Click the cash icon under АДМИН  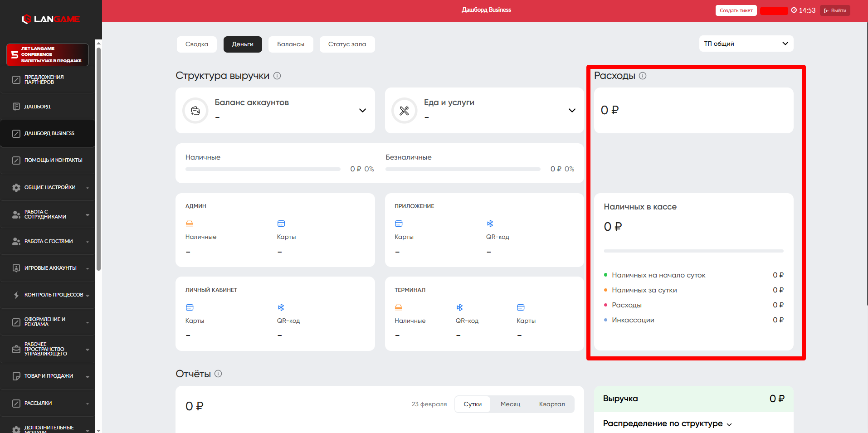pyautogui.click(x=190, y=224)
